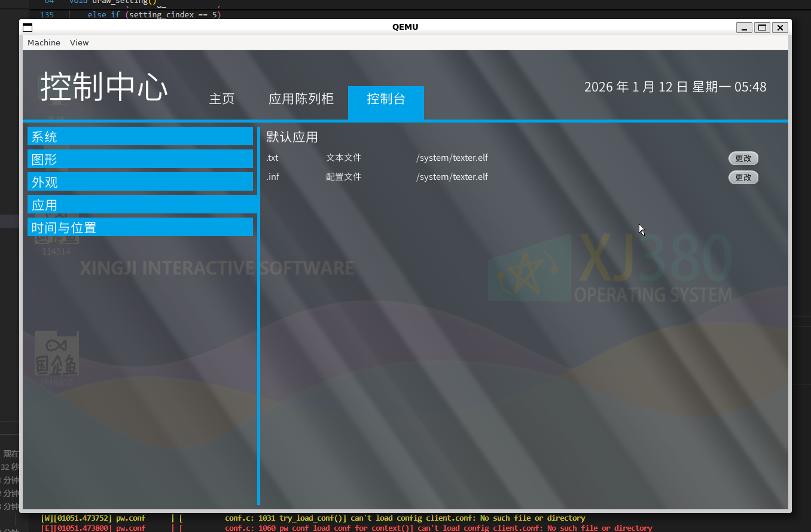
Task: Switch to the 主页 tab
Action: pos(221,99)
